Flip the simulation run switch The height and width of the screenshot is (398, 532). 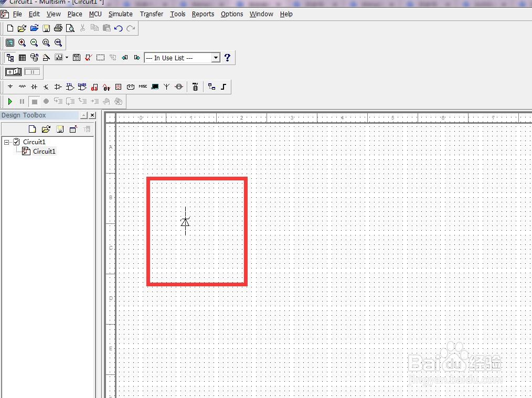coord(14,72)
